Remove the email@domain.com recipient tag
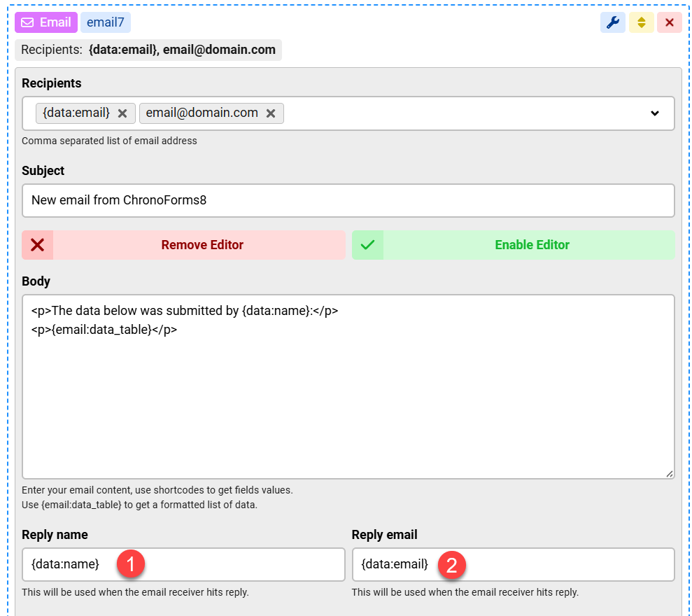This screenshot has height=616, width=692. [271, 113]
